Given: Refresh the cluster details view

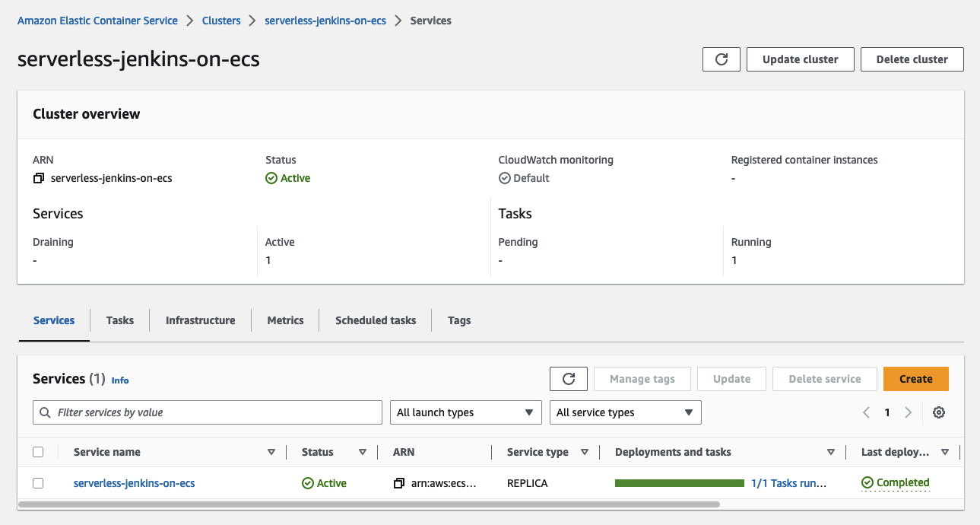Looking at the screenshot, I should [x=721, y=59].
